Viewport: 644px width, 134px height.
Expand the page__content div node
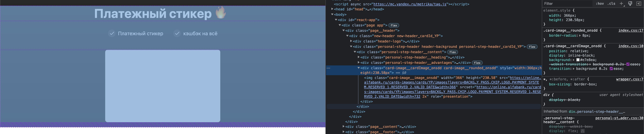(344, 126)
